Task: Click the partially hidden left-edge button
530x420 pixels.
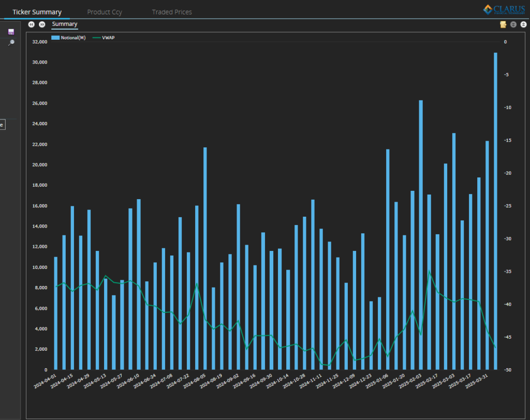Action: click(3, 125)
